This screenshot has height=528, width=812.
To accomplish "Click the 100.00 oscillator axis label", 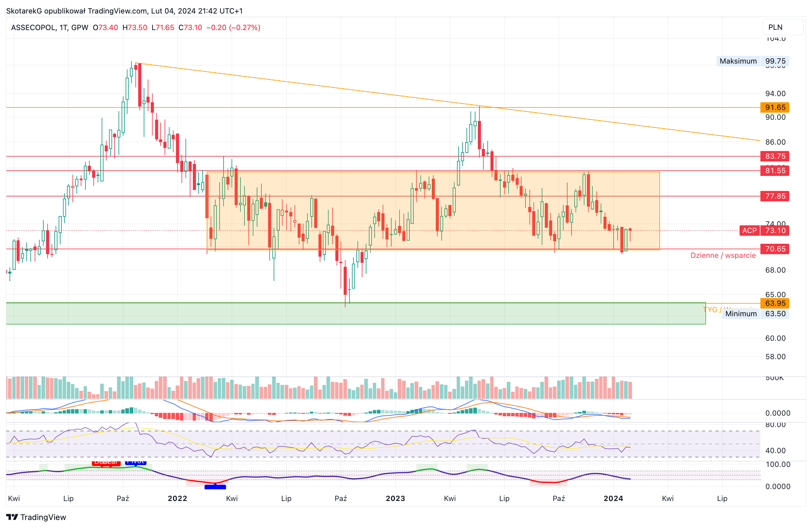I will pos(778,464).
